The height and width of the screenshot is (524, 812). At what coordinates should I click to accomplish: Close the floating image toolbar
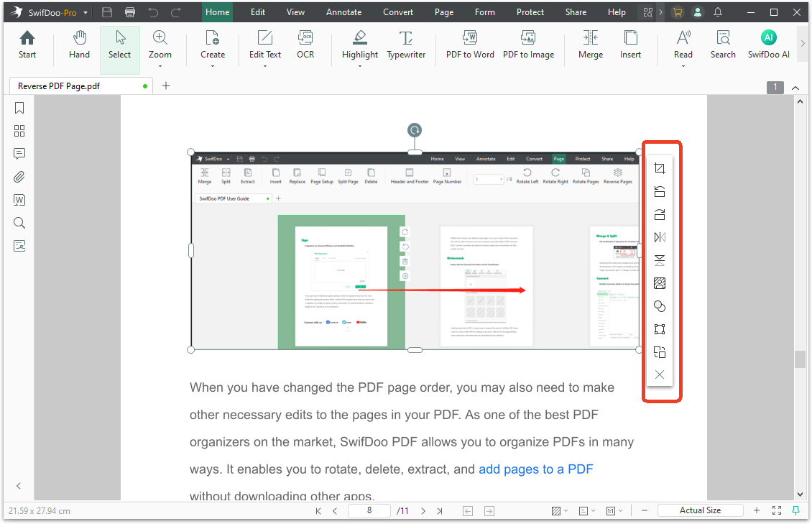[x=659, y=374]
